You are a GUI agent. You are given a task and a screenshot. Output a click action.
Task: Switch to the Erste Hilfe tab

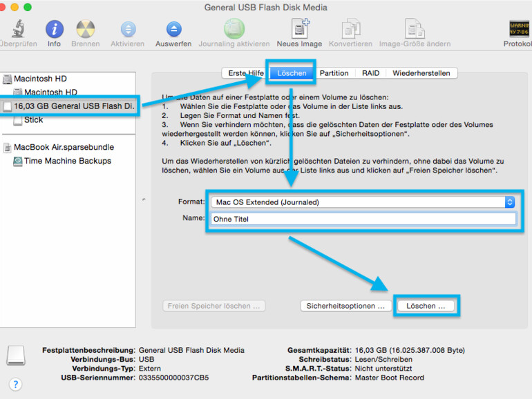pos(246,73)
